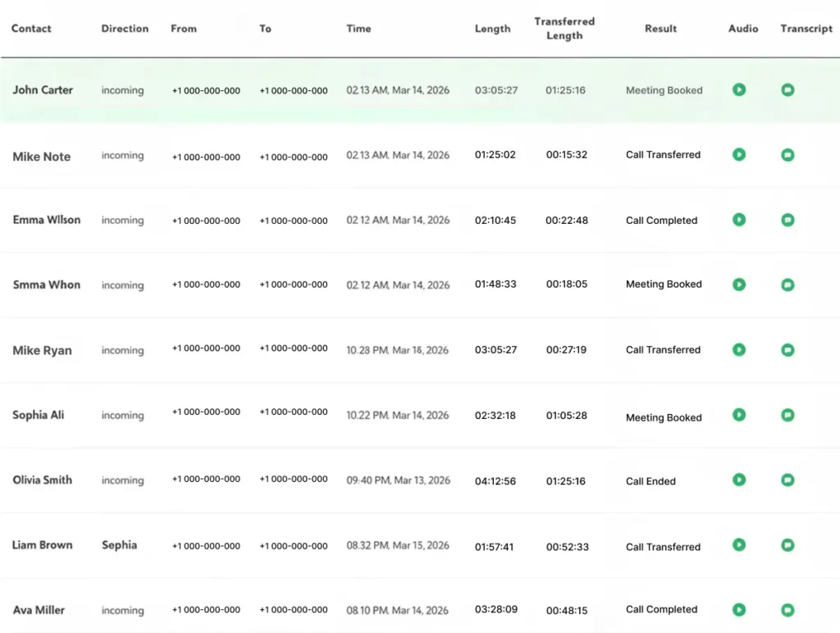The image size is (840, 633).
Task: Open transcript for John Carter's call
Action: coord(787,89)
